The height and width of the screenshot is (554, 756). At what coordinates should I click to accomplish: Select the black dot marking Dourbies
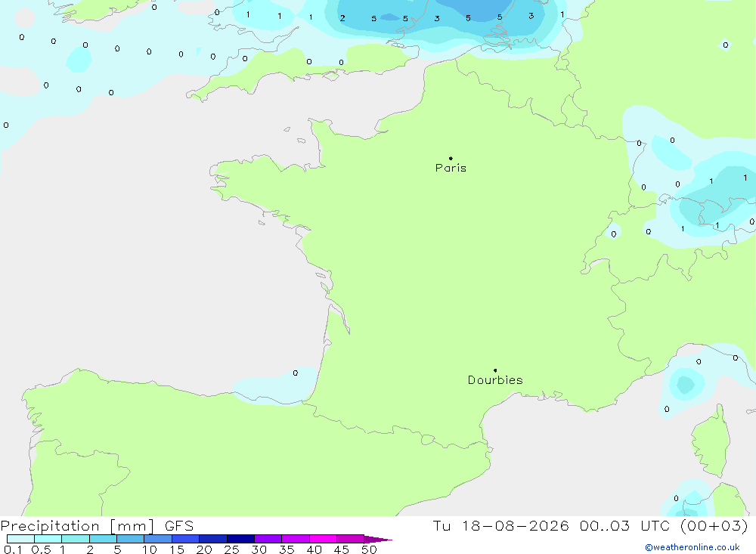point(495,370)
